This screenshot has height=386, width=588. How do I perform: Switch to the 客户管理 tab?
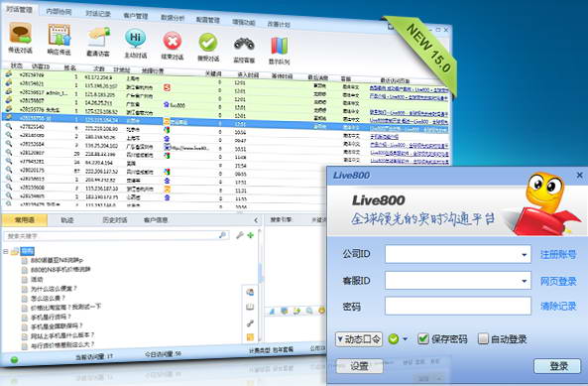click(136, 16)
